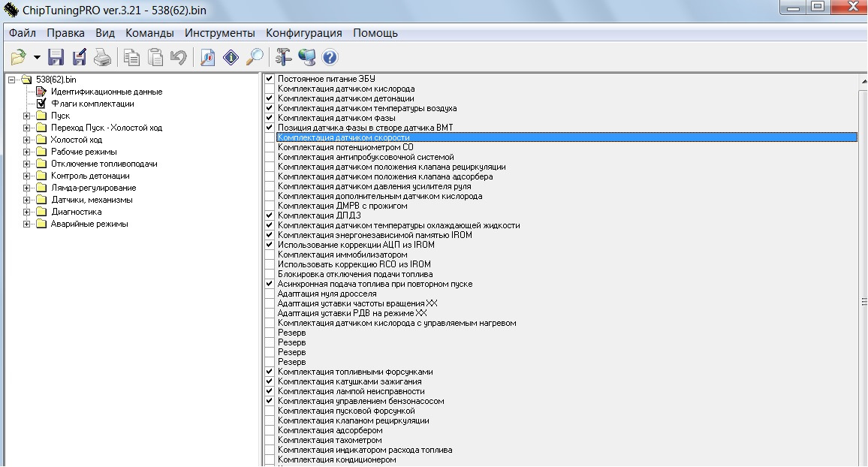Click the document compare/preview icon
Viewport: 868px width, 467px height.
[x=207, y=57]
